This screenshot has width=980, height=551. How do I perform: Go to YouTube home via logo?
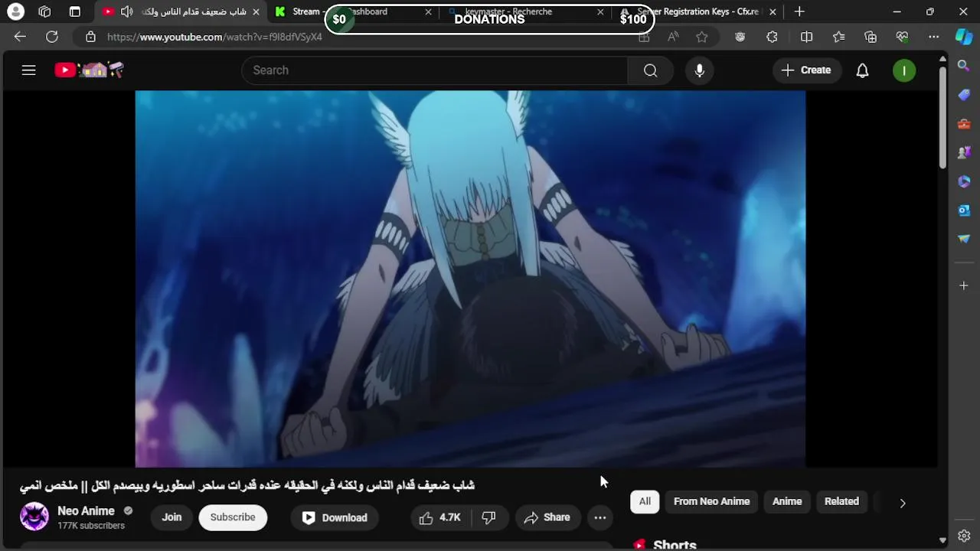point(89,70)
